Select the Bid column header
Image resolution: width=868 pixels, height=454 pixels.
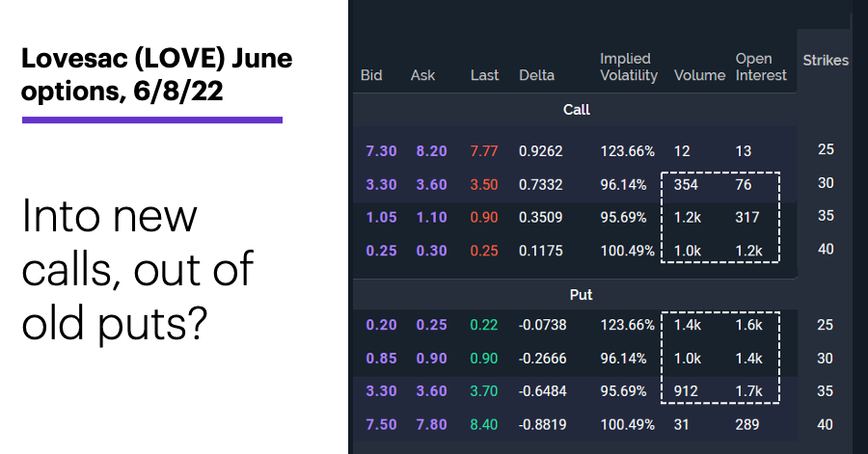371,75
